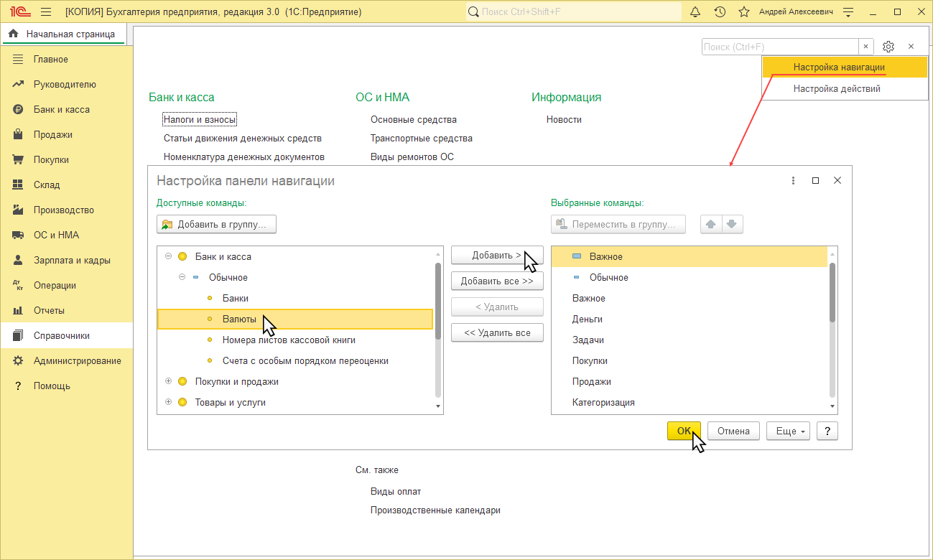Open Покупки section in the left sidebar
The height and width of the screenshot is (560, 933).
click(66, 159)
